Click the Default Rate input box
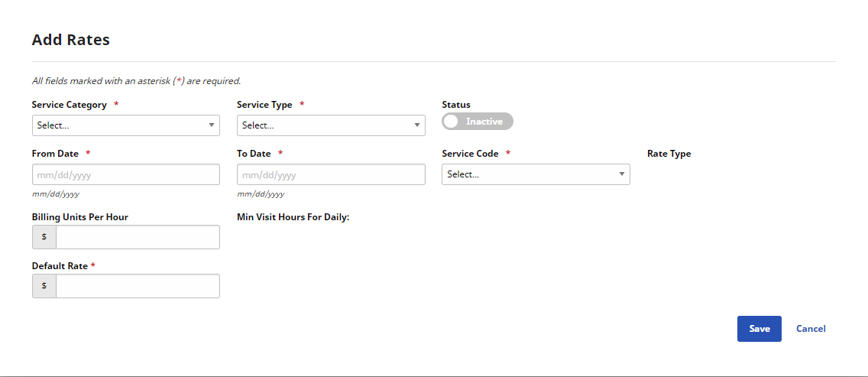The width and height of the screenshot is (868, 377). [x=138, y=285]
